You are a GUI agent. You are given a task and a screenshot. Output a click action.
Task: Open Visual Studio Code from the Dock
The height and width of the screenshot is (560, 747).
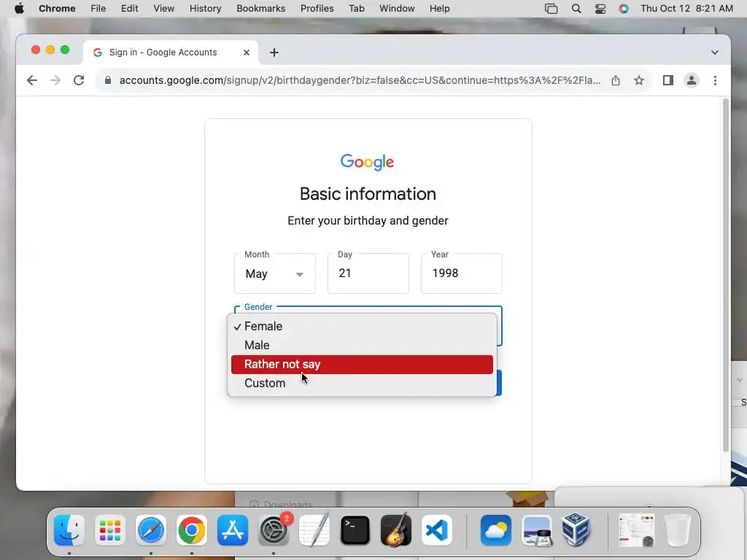(437, 530)
